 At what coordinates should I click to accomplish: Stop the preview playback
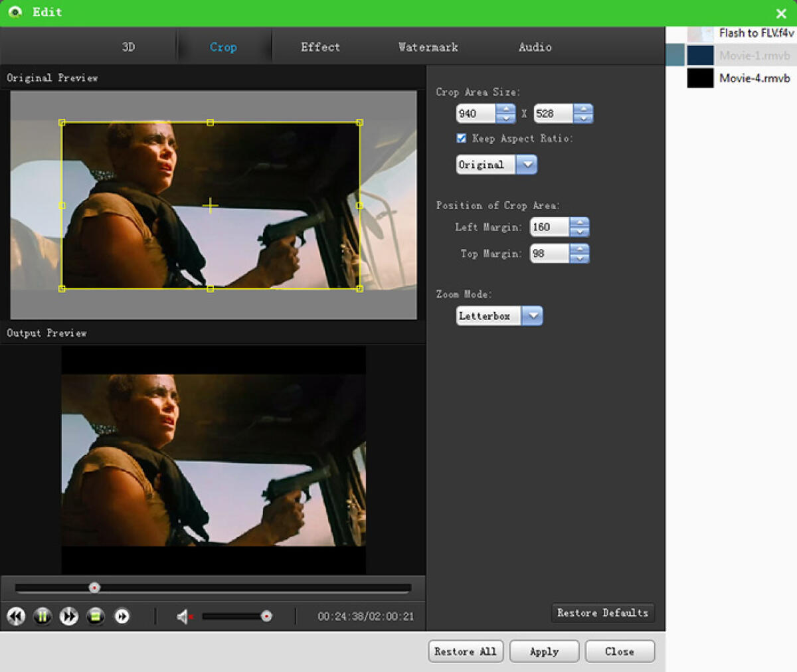click(x=96, y=616)
